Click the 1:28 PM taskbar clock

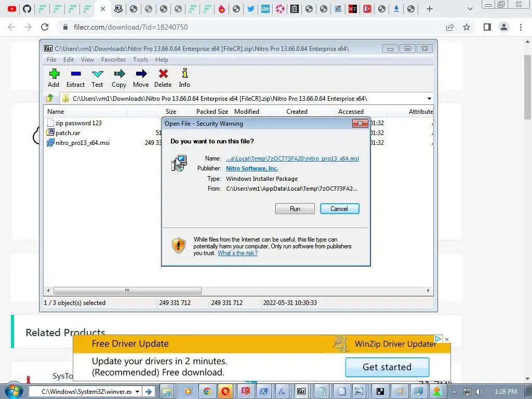pos(506,392)
